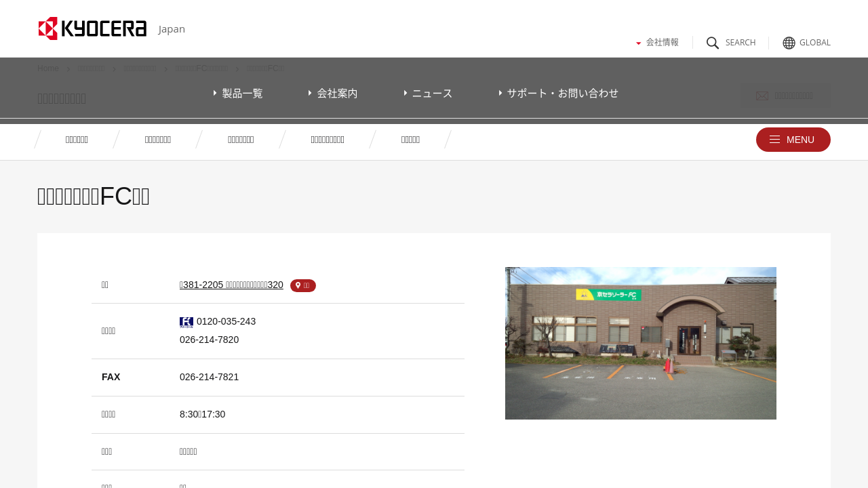The width and height of the screenshot is (868, 488).
Task: Click the hamburger icon on MENU button
Action: pyautogui.click(x=774, y=140)
